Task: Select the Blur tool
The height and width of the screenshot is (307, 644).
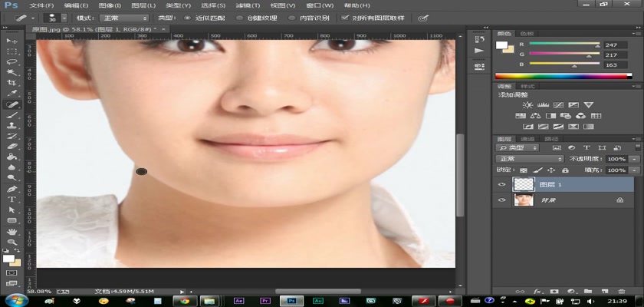Action: pyautogui.click(x=12, y=167)
